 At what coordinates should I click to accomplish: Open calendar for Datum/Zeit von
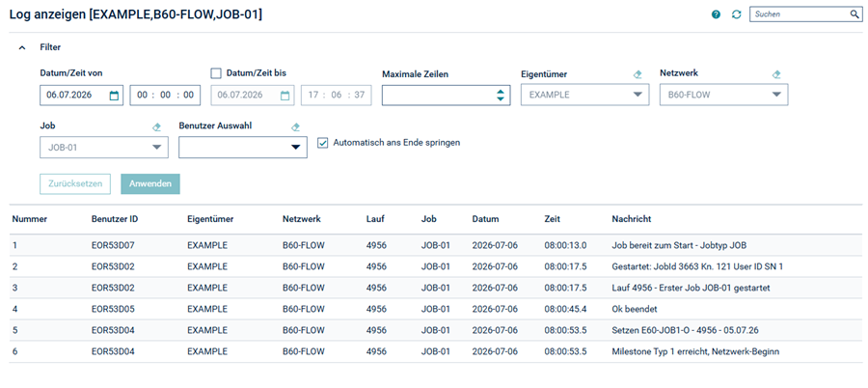tap(114, 95)
